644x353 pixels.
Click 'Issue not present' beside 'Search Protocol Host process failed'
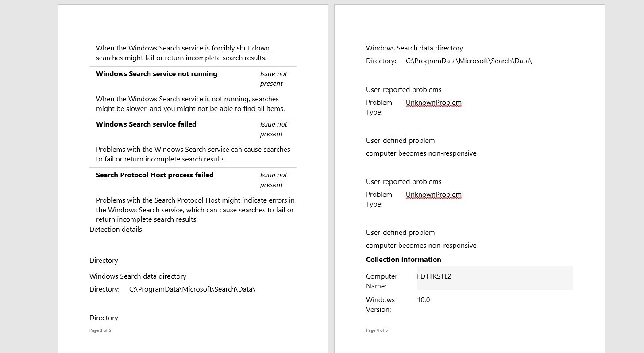point(274,180)
